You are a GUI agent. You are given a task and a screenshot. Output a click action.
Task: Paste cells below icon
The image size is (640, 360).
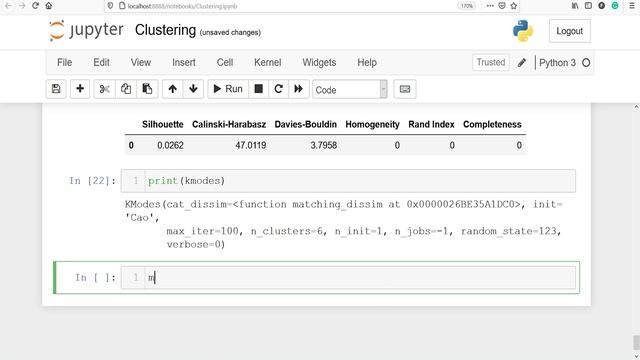click(147, 89)
